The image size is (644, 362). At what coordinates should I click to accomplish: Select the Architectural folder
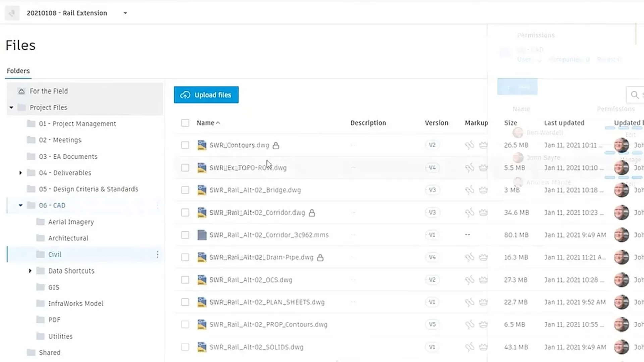(68, 238)
